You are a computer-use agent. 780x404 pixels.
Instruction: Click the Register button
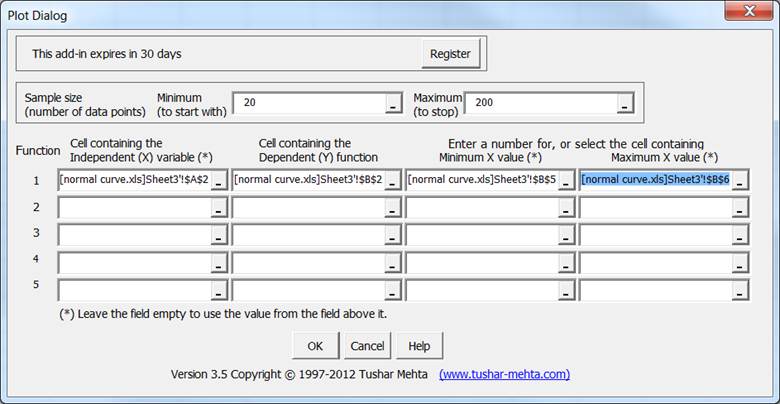(450, 54)
